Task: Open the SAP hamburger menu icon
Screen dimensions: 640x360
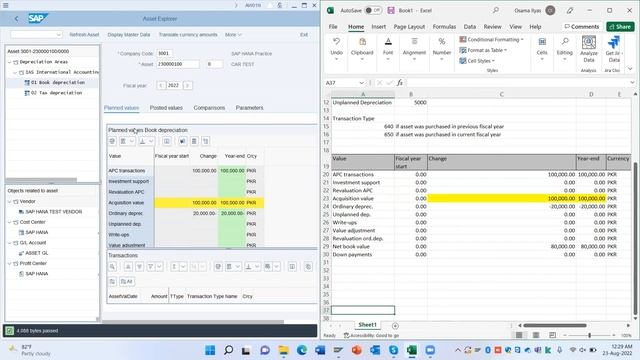Action: [6, 5]
